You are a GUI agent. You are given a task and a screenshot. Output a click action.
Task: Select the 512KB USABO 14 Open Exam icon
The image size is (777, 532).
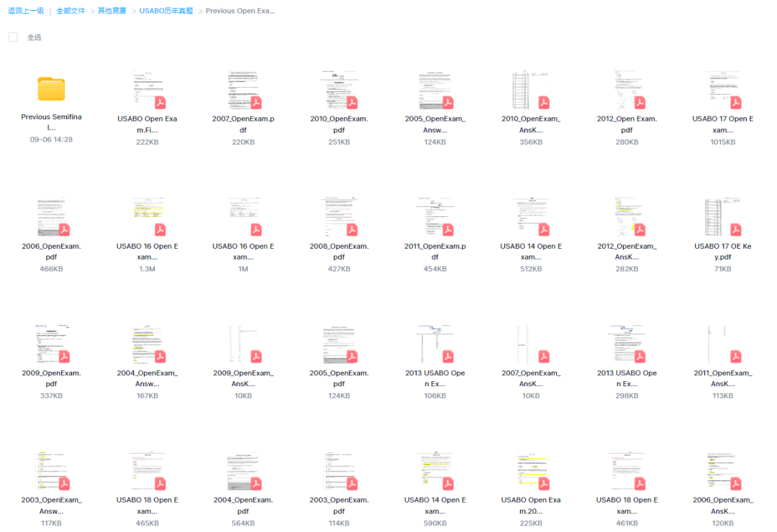click(x=531, y=217)
